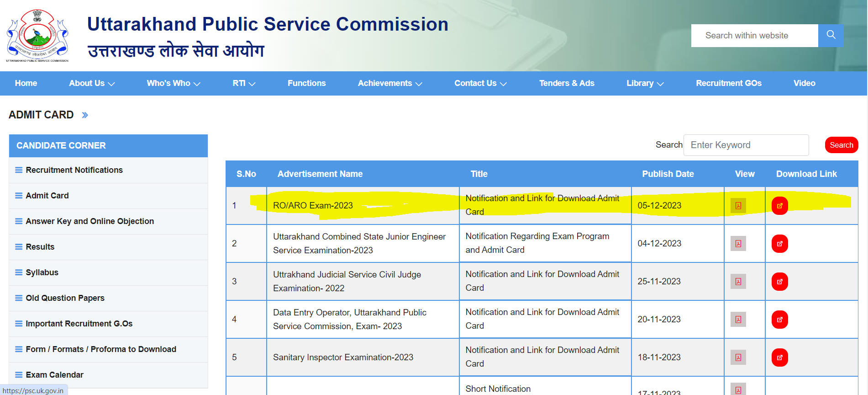Expand the RTI dropdown menu
The image size is (868, 395).
244,83
